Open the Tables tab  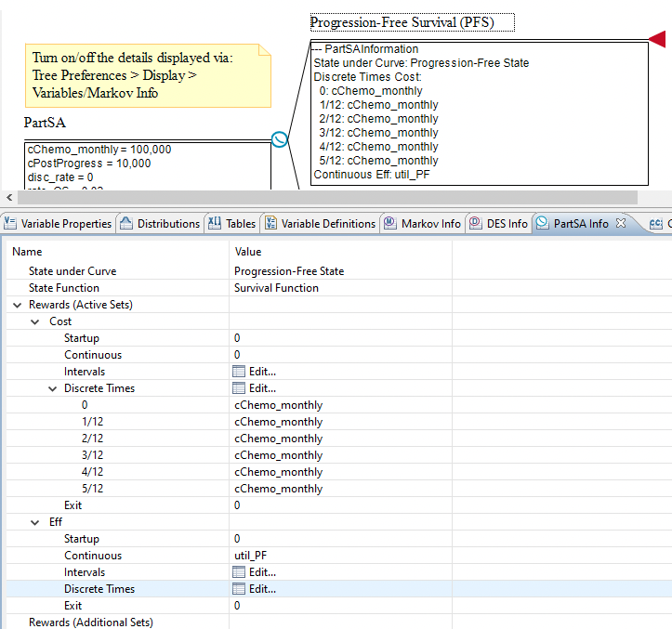(231, 223)
